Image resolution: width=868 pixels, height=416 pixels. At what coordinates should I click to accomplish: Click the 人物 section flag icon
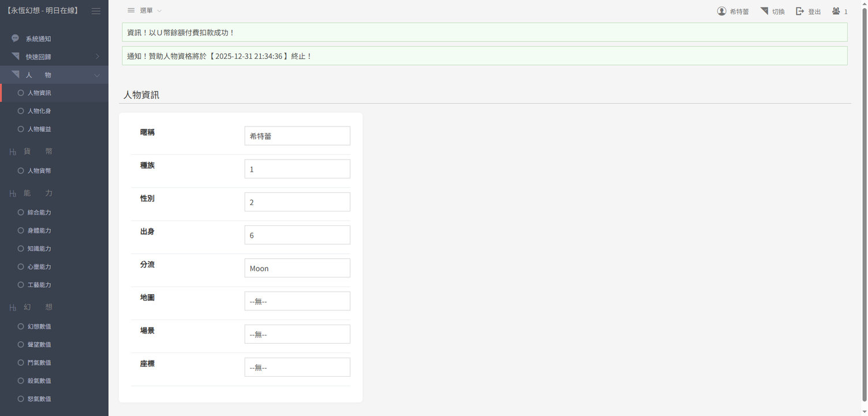click(x=16, y=75)
